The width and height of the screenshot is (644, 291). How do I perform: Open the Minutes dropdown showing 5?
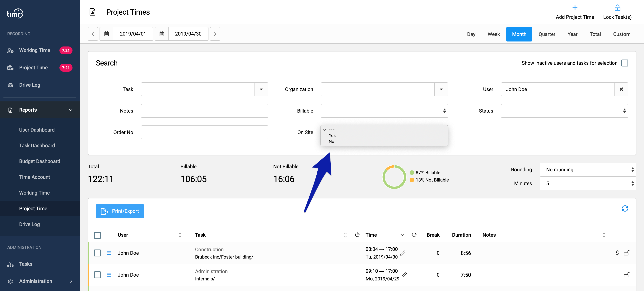coord(588,183)
